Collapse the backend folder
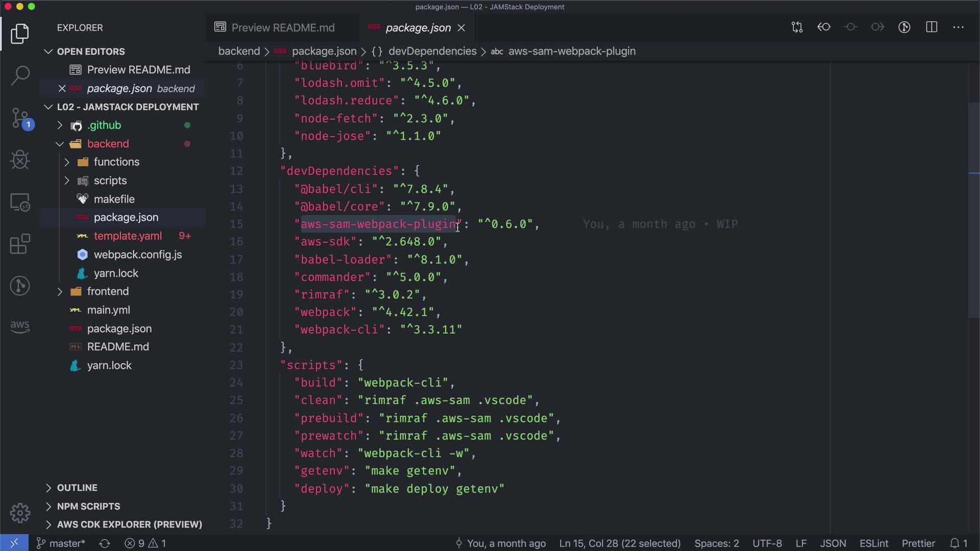The width and height of the screenshot is (980, 551). pyautogui.click(x=108, y=144)
